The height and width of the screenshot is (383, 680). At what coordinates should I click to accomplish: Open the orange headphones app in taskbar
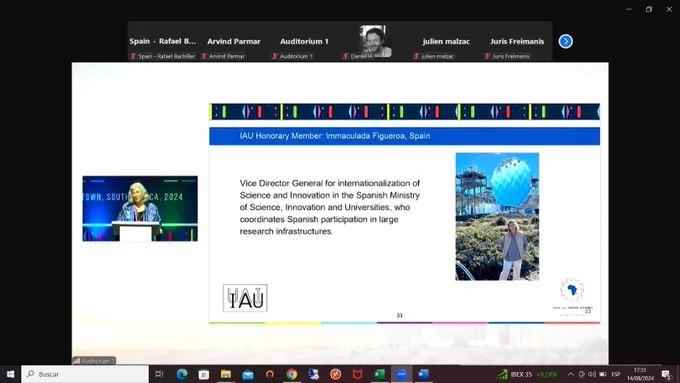coord(270,374)
